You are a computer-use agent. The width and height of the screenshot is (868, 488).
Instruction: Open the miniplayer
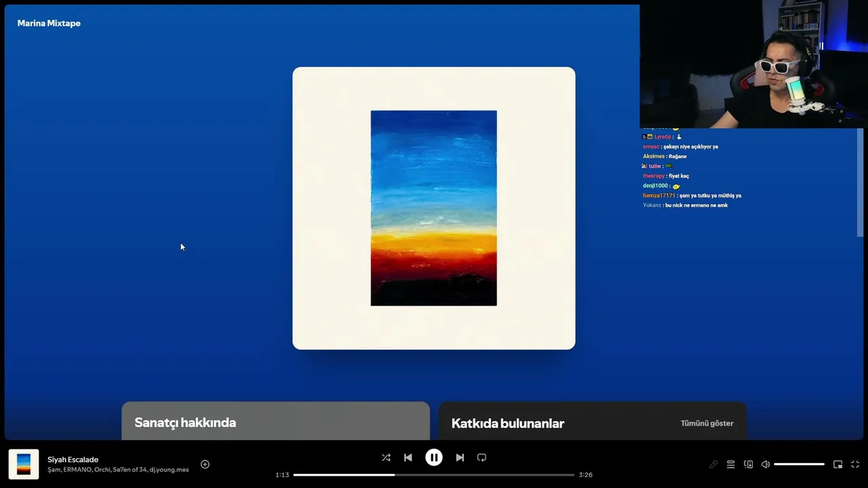point(837,464)
